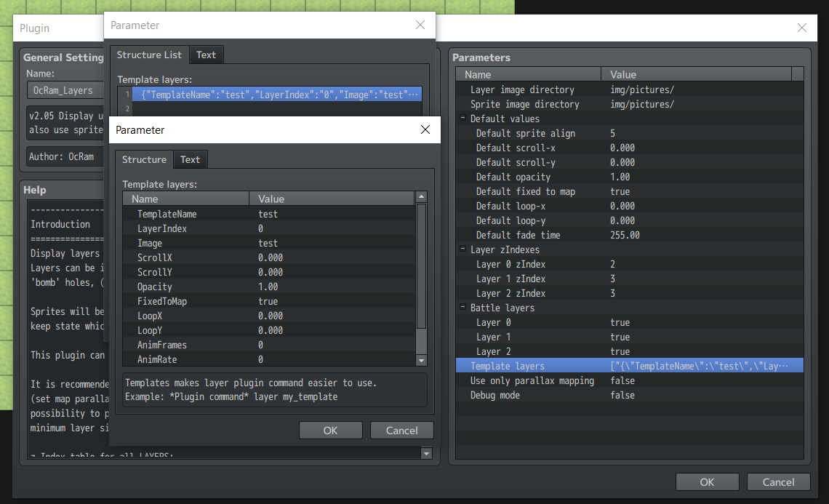Viewport: 829px width, 504px height.
Task: Close the back Parameter list dialog
Action: point(420,25)
